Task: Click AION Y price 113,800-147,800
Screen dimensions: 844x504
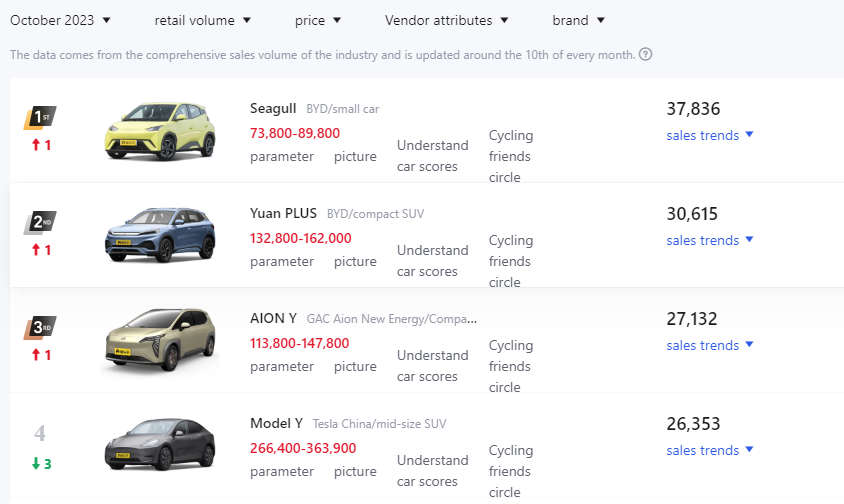Action: [299, 343]
